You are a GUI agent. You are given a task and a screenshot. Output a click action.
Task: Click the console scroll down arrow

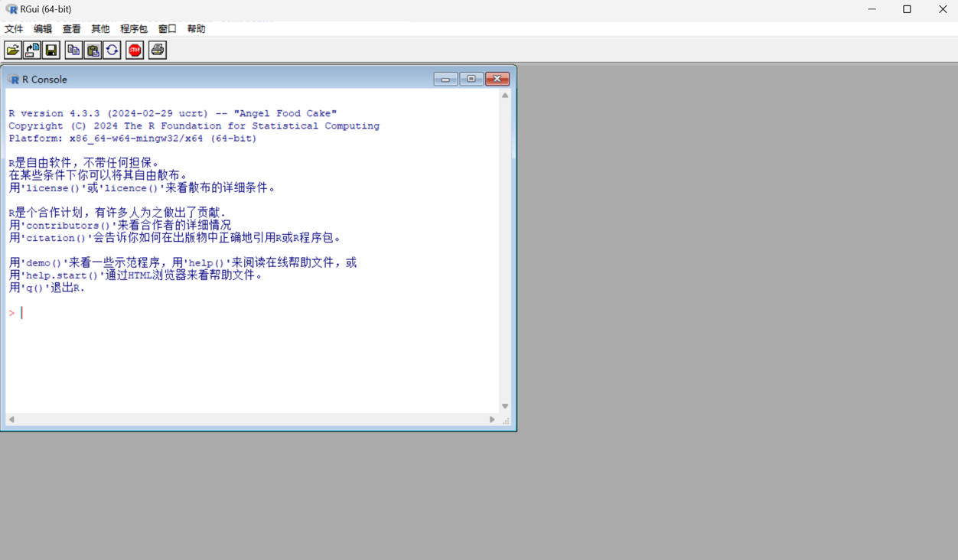point(505,406)
